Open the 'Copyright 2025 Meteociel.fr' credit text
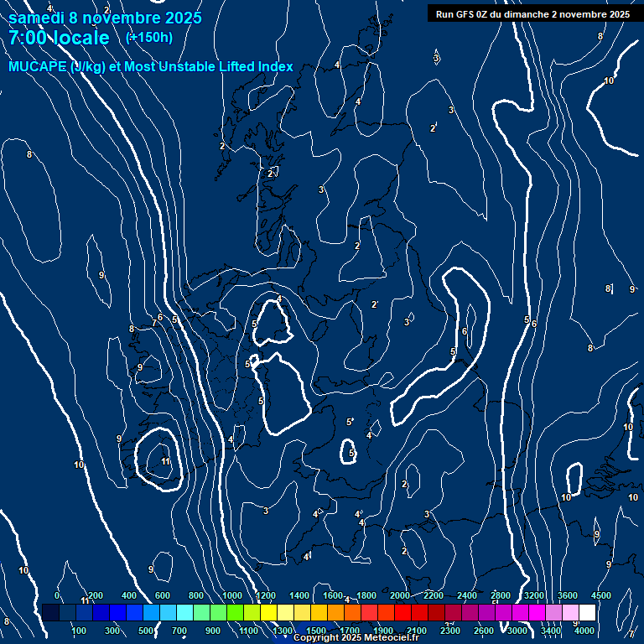This screenshot has height=644, width=644. tap(356, 637)
